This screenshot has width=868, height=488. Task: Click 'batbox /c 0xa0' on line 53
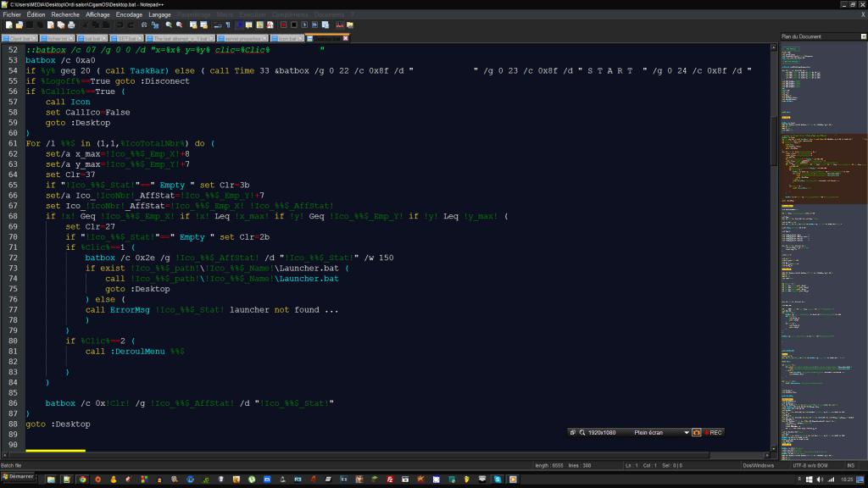pyautogui.click(x=60, y=60)
